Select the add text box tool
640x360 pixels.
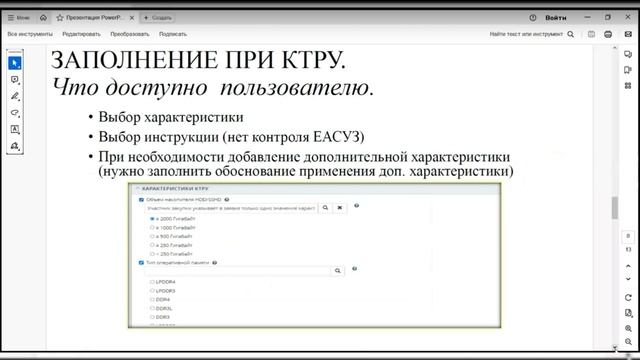15,129
